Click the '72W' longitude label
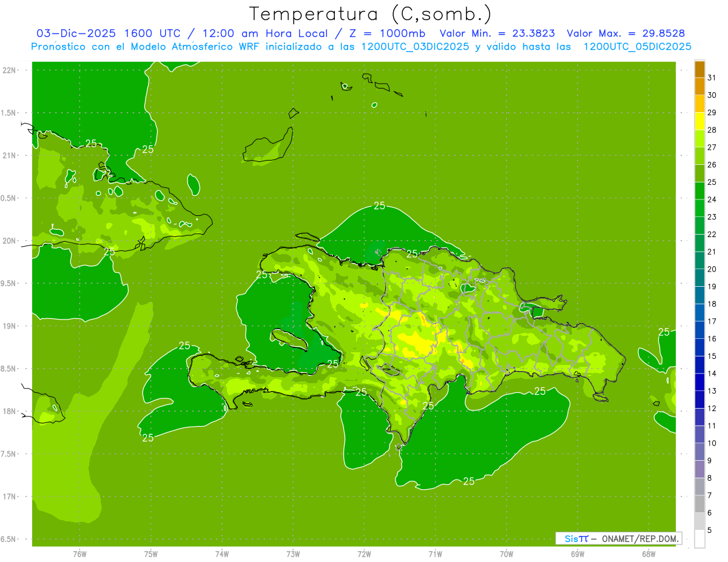The image size is (728, 562). pos(364,554)
